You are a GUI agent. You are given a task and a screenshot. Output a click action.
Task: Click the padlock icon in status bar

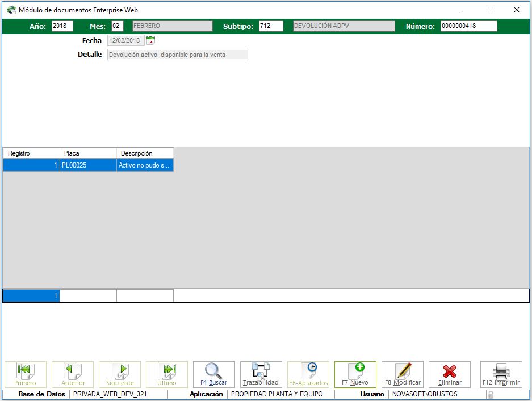(491, 395)
